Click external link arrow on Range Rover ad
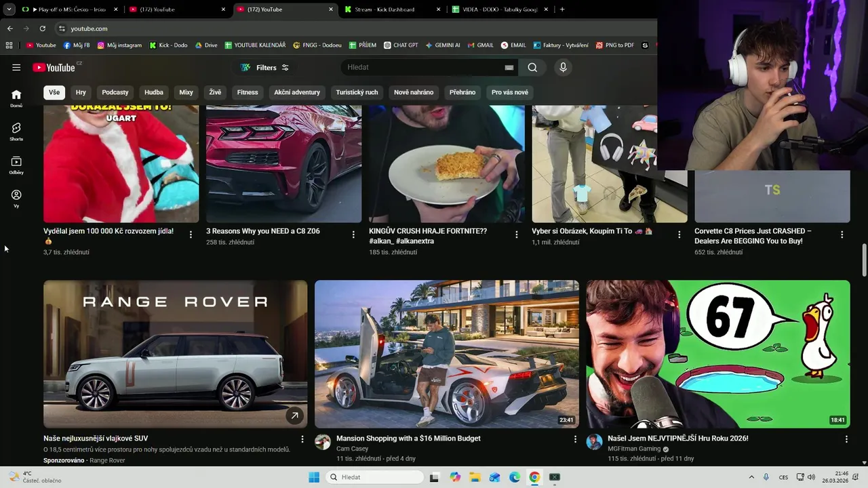Screen dimensions: 868x488 (x=294, y=415)
